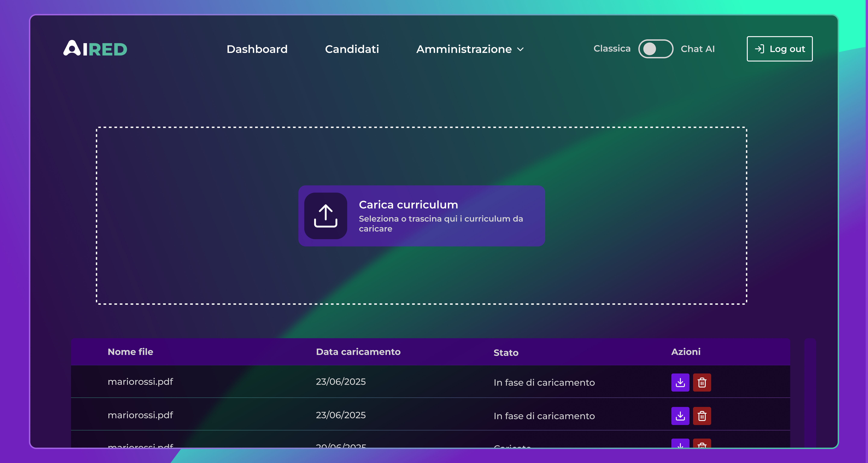Image resolution: width=868 pixels, height=463 pixels.
Task: Click the Stato column header
Action: click(506, 353)
